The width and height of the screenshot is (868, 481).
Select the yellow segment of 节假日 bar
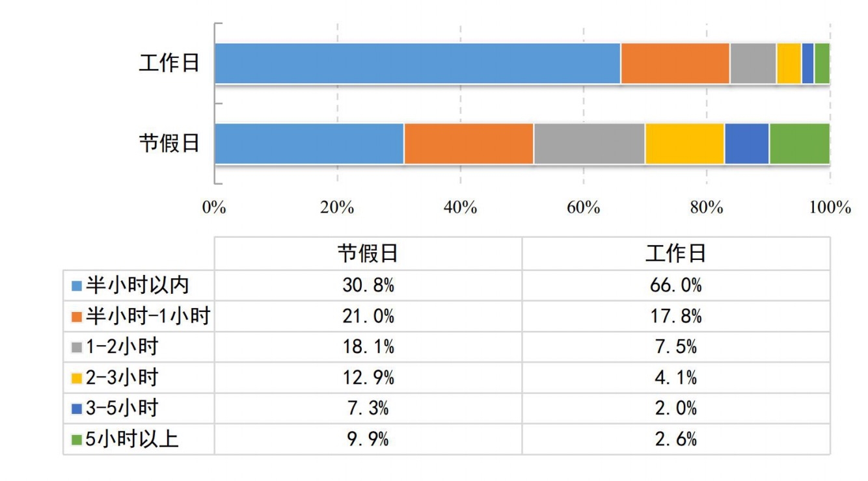(685, 144)
